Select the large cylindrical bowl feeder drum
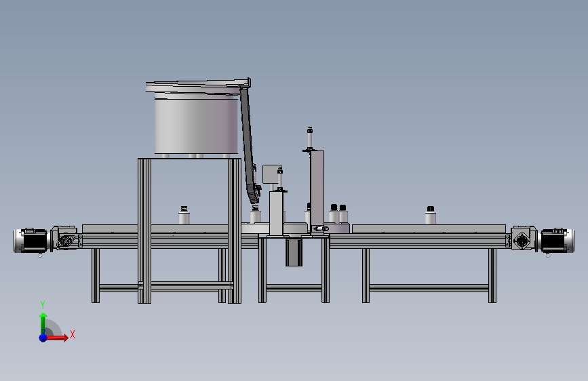Viewport: 588px width, 381px height. (x=196, y=125)
